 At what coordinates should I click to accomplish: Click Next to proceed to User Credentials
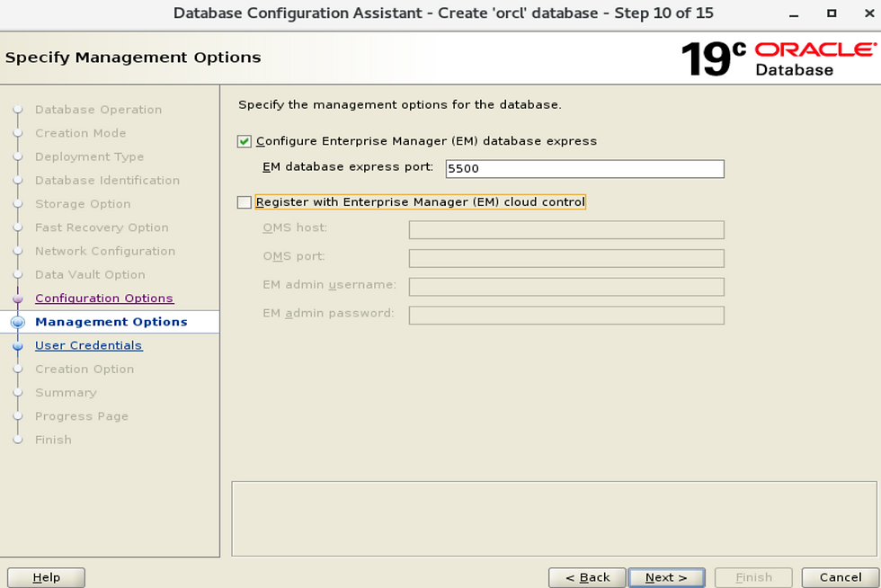tap(667, 577)
